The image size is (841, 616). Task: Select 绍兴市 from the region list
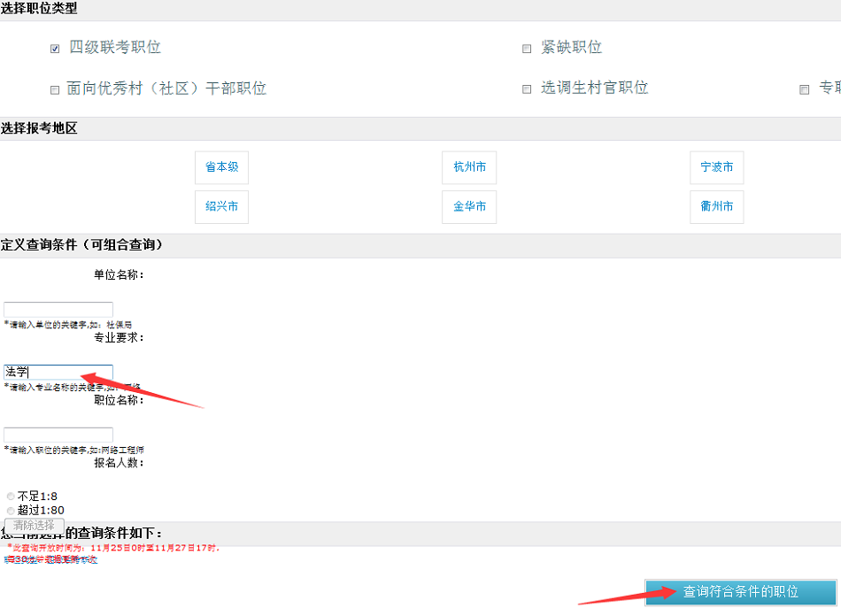coord(221,207)
